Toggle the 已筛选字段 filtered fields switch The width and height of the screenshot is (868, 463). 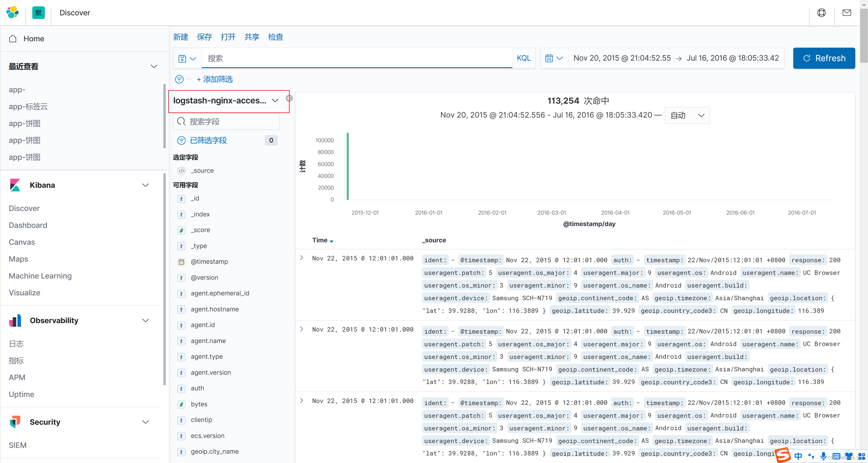182,140
